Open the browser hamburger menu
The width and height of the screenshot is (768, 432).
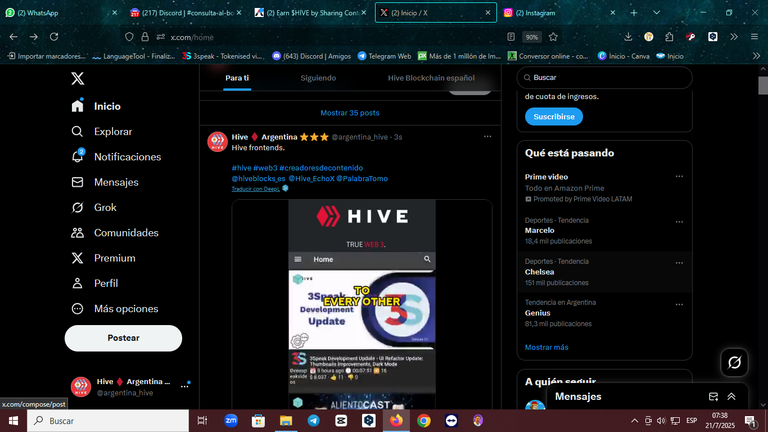pos(754,37)
